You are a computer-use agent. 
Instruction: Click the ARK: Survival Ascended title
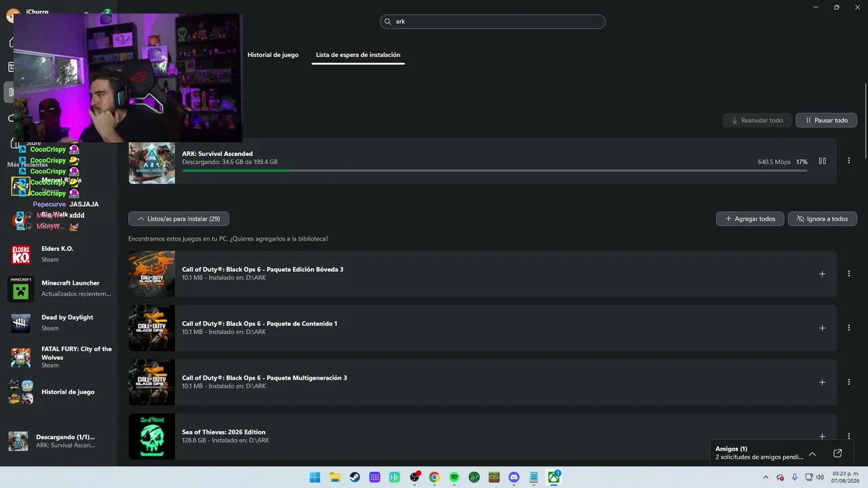coord(217,154)
